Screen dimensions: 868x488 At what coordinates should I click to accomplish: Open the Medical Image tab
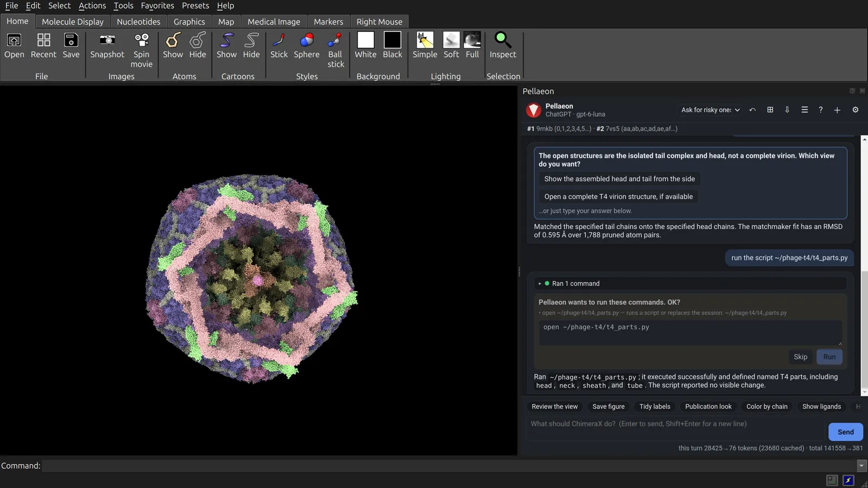point(274,22)
